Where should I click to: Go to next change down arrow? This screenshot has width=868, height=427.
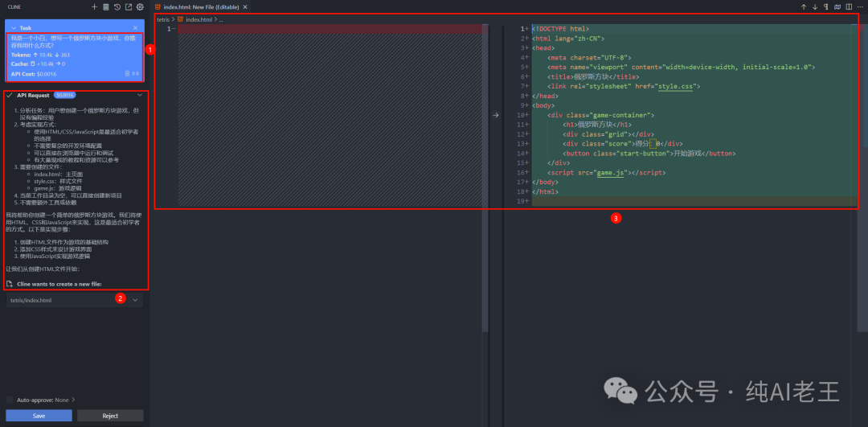click(x=815, y=7)
